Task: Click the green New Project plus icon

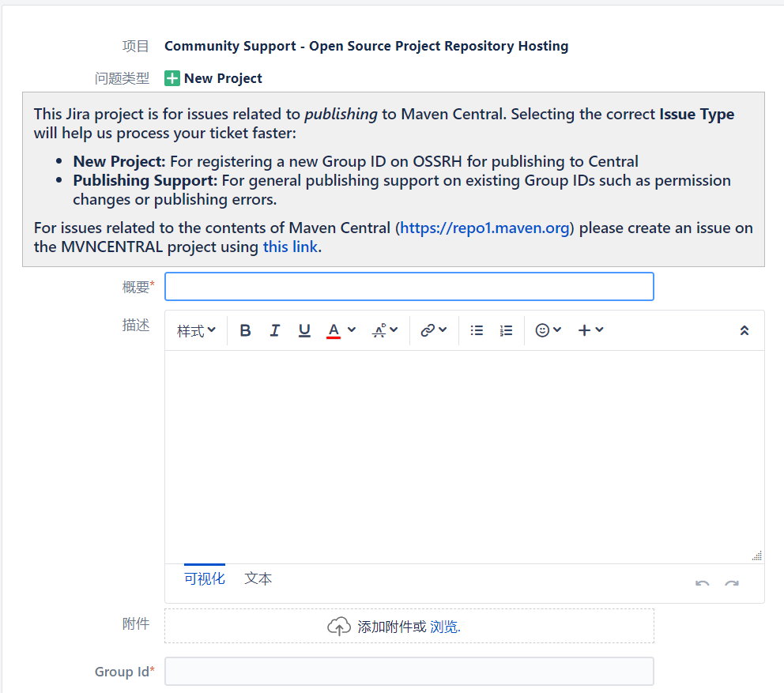Action: click(172, 78)
